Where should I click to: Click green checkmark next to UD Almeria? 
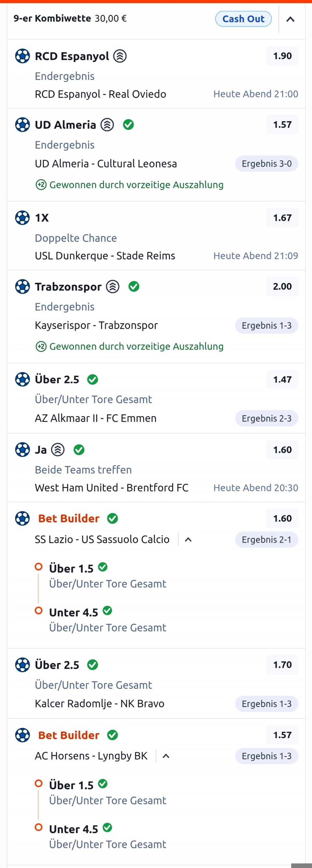128,125
